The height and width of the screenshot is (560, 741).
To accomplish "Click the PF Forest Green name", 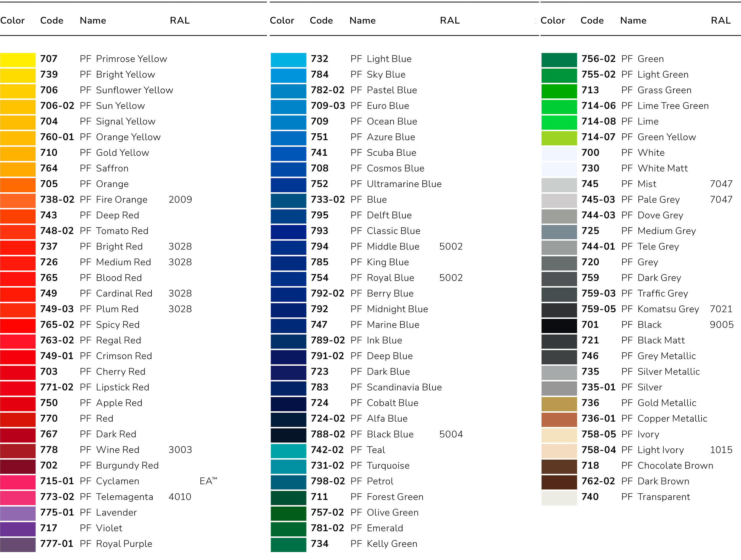I will pos(387,497).
